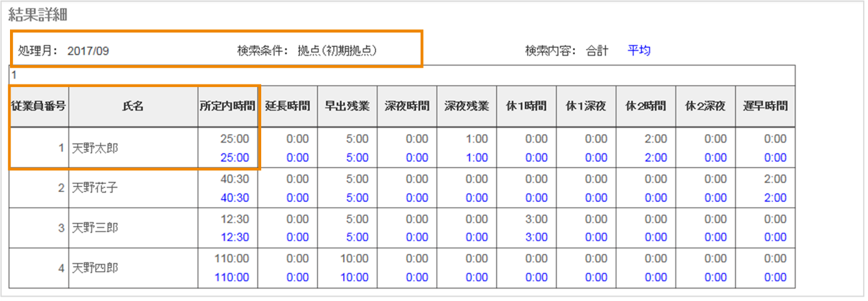Click the 遅早時間 column header
This screenshot has width=868, height=301.
[765, 106]
